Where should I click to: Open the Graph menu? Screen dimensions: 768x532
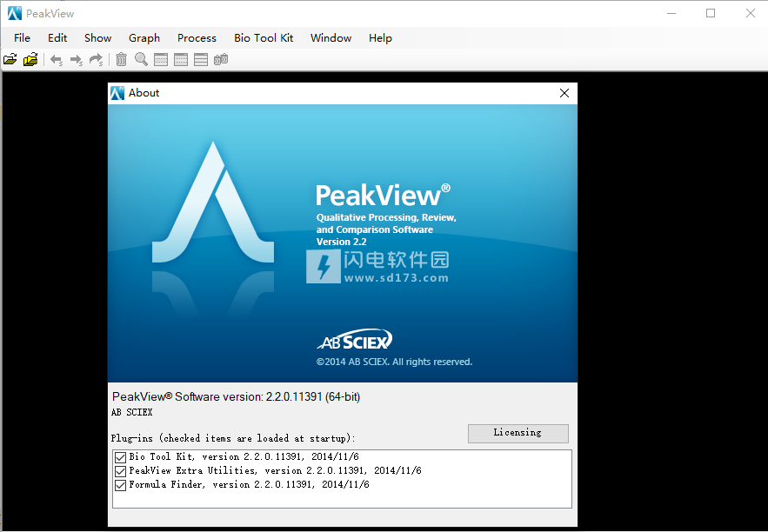pos(144,37)
